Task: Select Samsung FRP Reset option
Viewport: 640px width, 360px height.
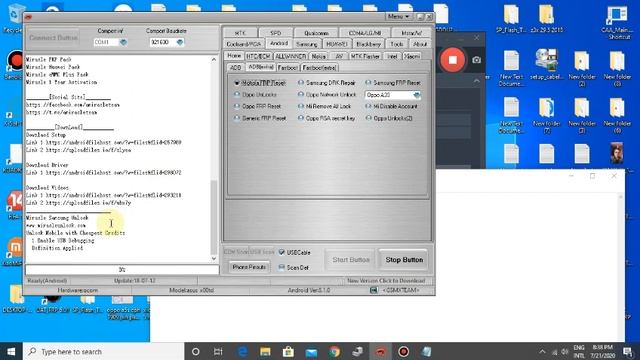Action: 393,83
